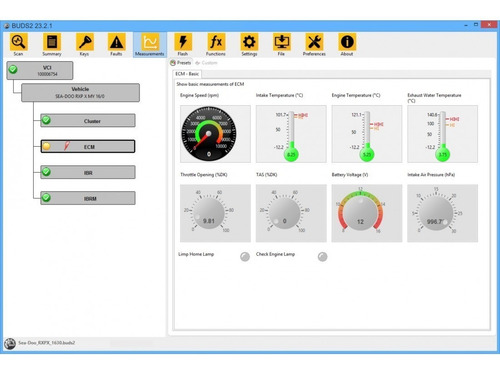Select the VCI node
This screenshot has width=500, height=372.
coord(40,70)
